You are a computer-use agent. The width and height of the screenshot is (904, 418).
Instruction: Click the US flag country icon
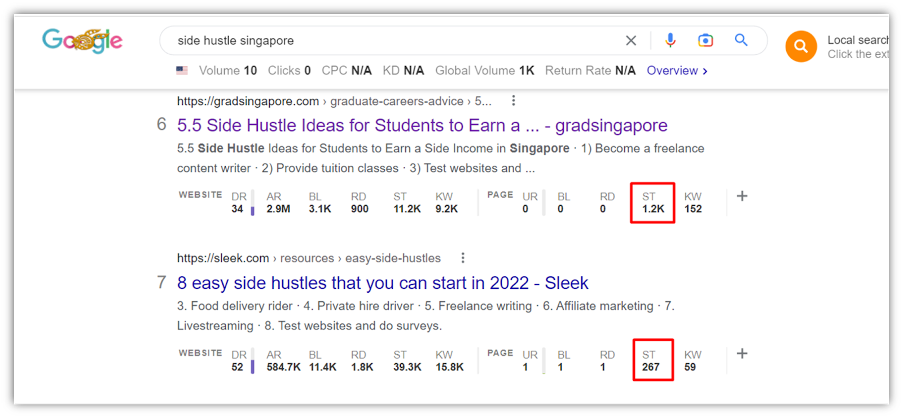tap(182, 71)
